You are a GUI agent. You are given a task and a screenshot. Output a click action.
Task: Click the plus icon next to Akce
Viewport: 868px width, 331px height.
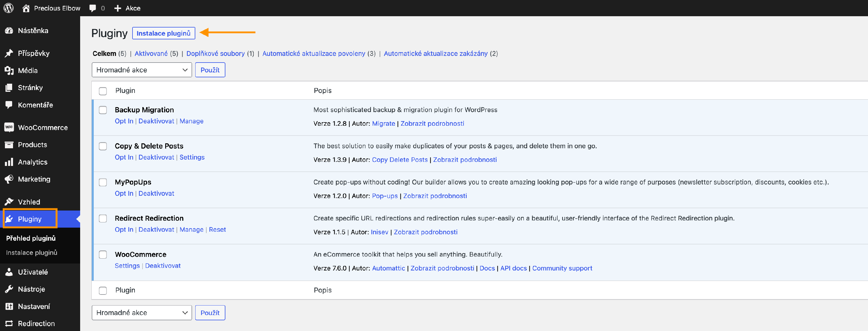pyautogui.click(x=117, y=8)
